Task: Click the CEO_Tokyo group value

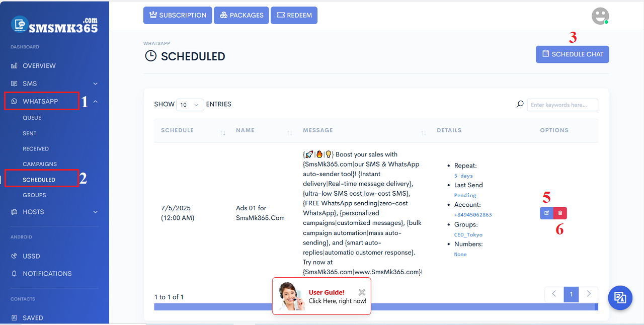Action: [x=468, y=234]
